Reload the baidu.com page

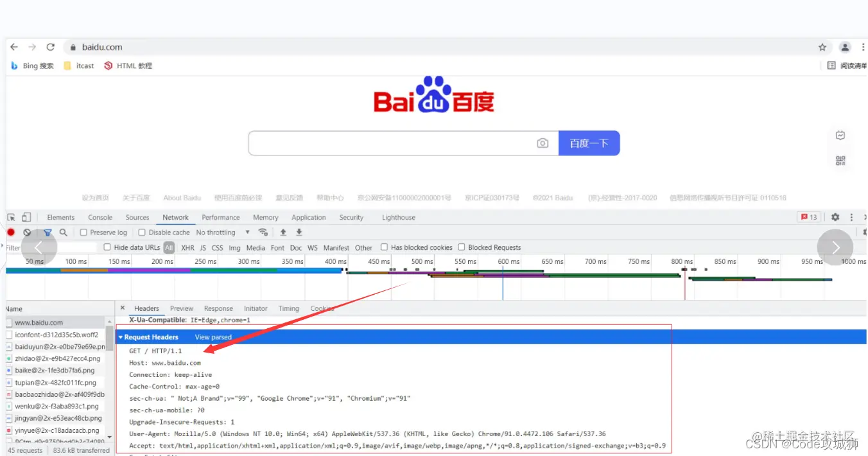[51, 47]
